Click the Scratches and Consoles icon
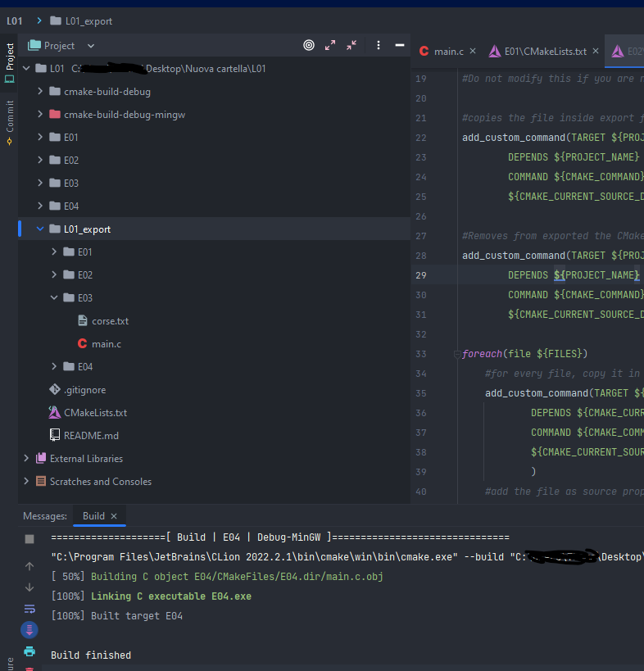The width and height of the screenshot is (644, 671). coord(41,482)
